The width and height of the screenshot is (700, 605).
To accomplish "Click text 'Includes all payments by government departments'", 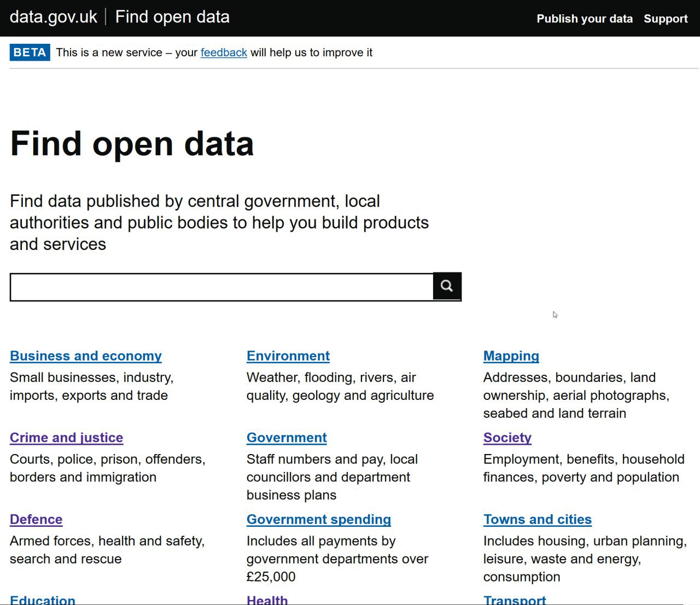I will point(337,559).
